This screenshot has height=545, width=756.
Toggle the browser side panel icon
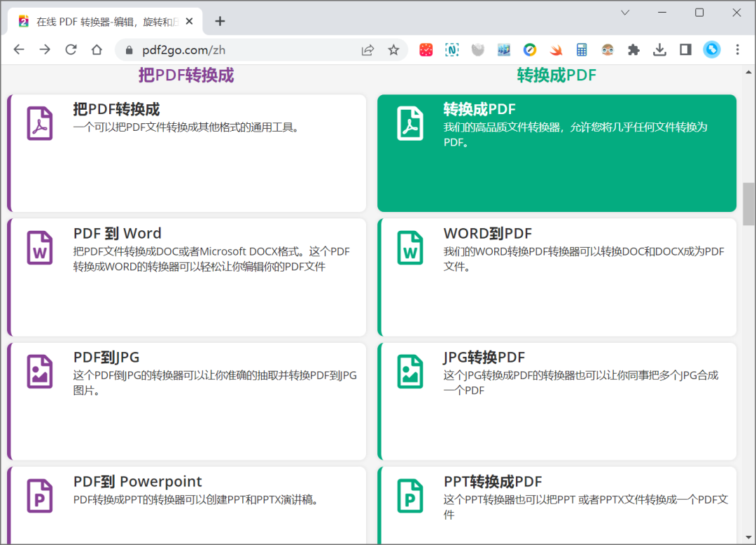point(685,50)
